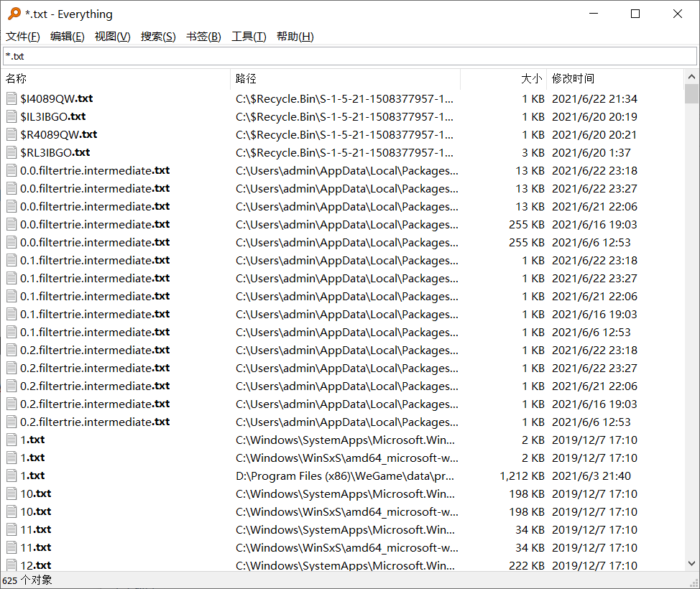Viewport: 700px width, 589px height.
Task: Sort by the 路径 column header
Action: coord(345,78)
